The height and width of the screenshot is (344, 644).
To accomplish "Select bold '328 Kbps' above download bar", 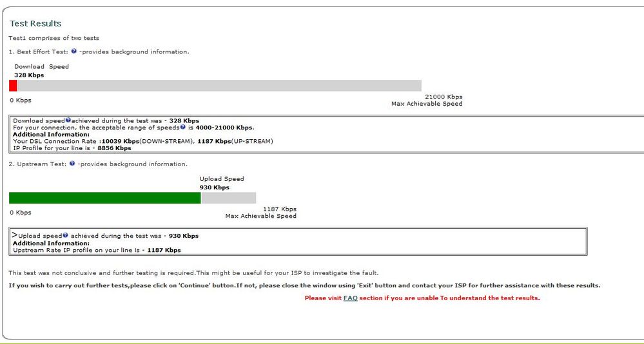I will click(29, 75).
